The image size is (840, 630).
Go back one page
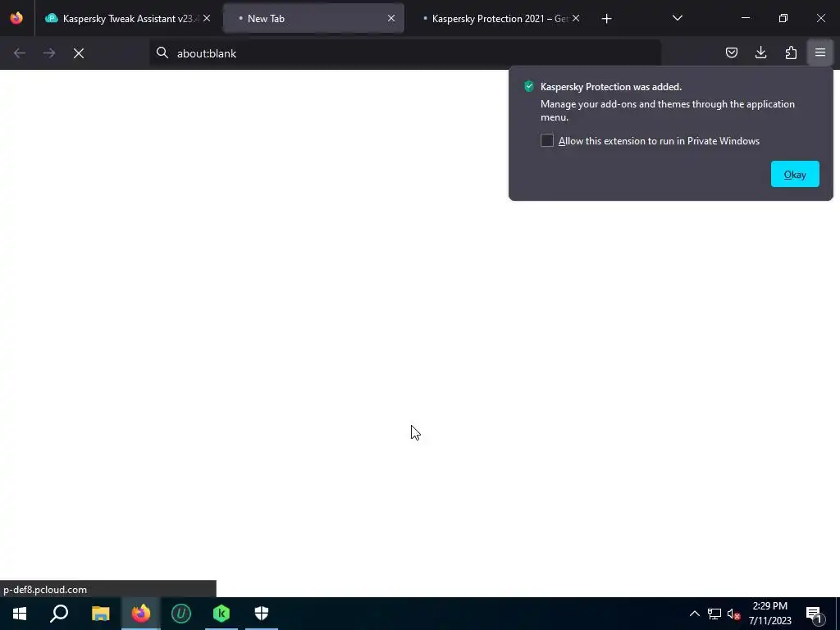click(20, 53)
